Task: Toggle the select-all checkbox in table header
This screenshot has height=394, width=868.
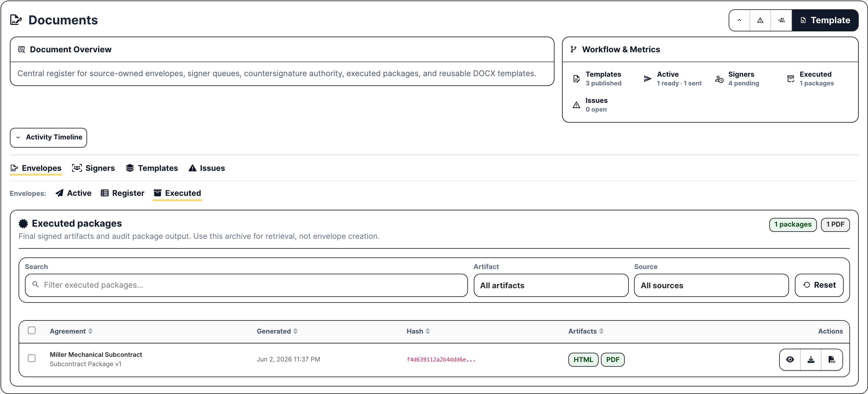Action: [32, 331]
